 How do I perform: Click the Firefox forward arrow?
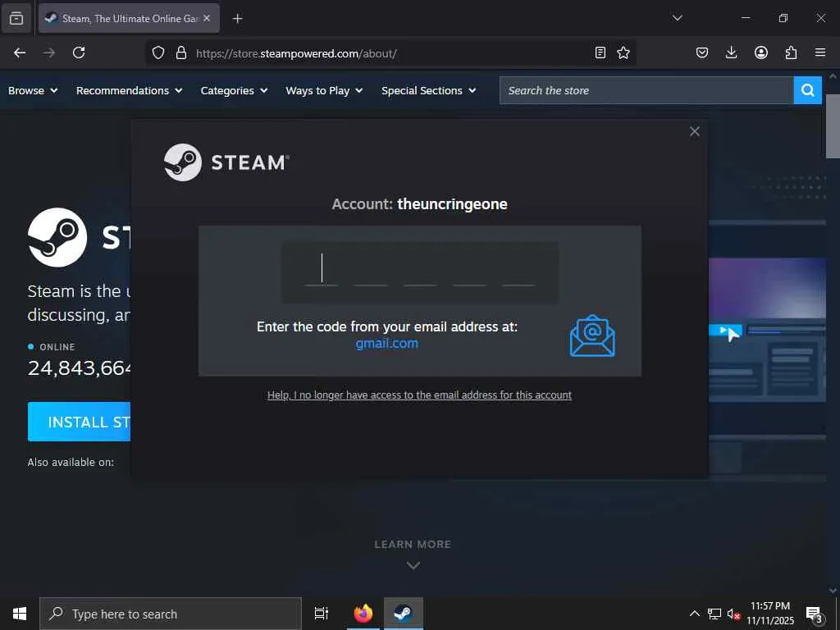point(48,52)
